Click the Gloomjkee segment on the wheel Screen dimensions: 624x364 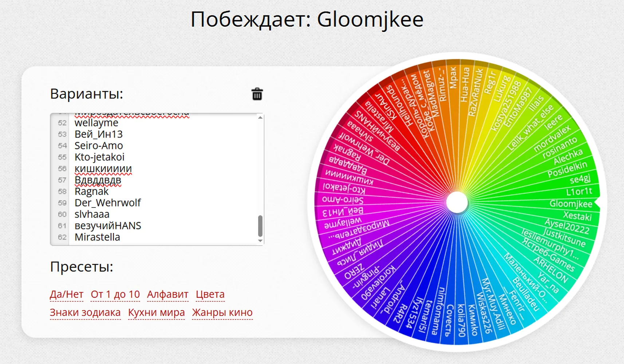click(x=570, y=204)
